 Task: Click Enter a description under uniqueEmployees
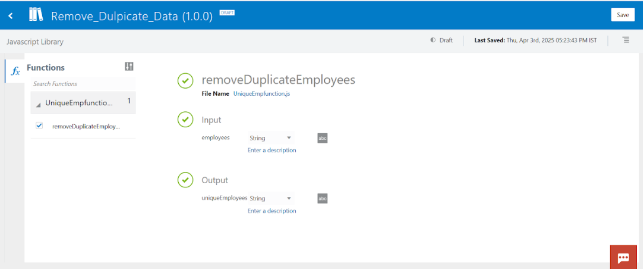[x=272, y=211]
